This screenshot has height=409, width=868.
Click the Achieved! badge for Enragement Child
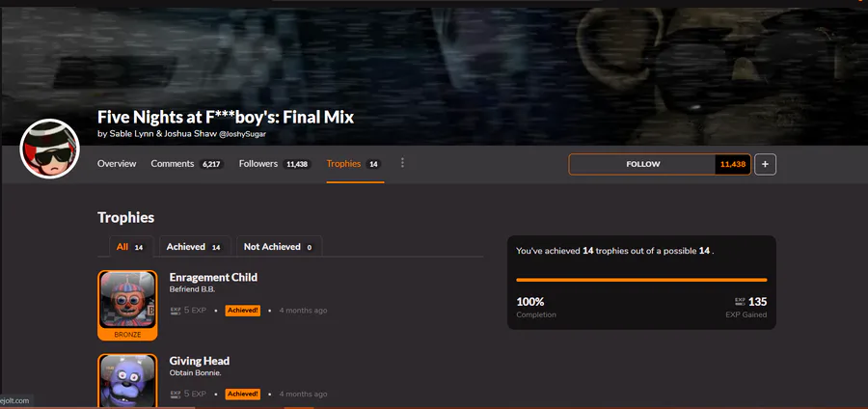[x=242, y=311]
